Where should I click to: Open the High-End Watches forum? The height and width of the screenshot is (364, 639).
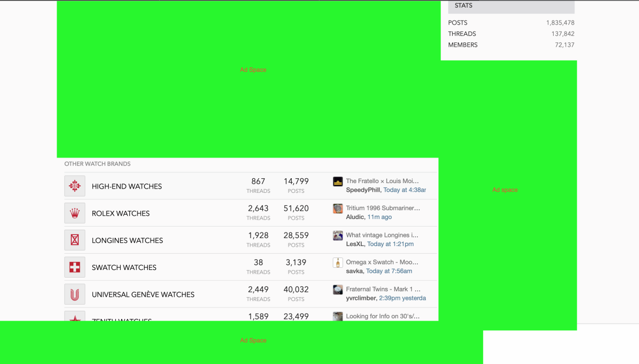[127, 186]
